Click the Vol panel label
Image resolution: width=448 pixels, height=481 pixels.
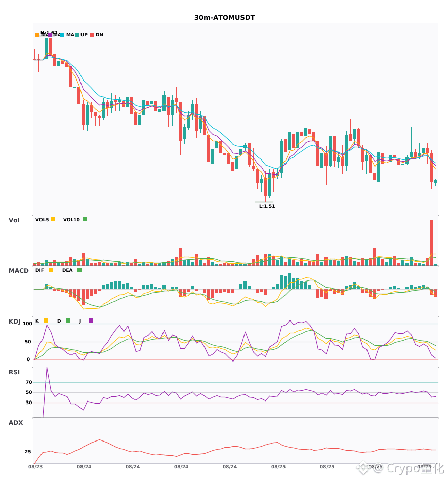pos(14,220)
